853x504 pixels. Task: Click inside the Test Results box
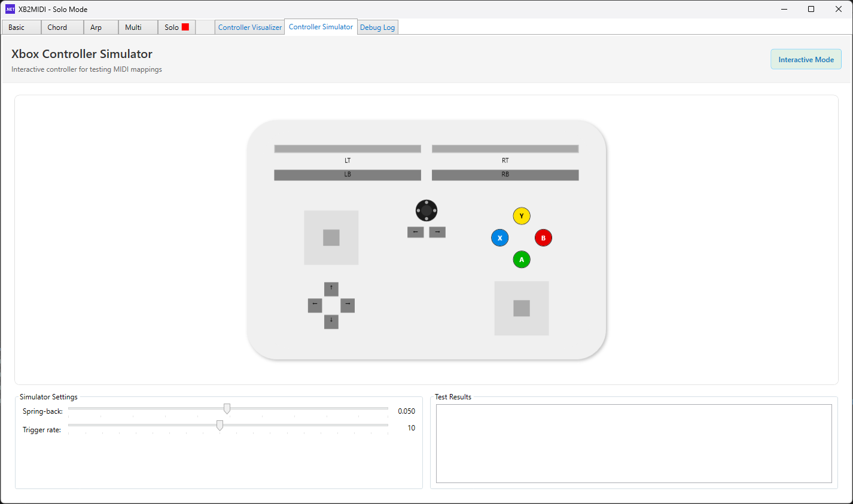coord(633,444)
